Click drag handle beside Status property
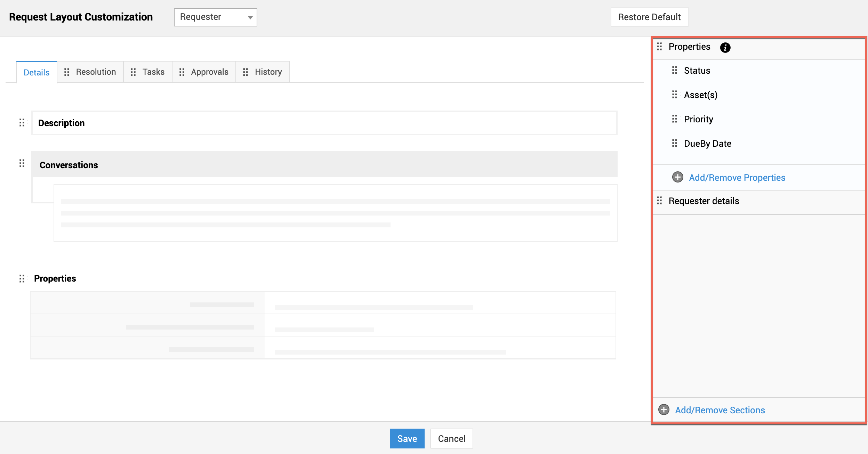The height and width of the screenshot is (454, 868). (675, 70)
